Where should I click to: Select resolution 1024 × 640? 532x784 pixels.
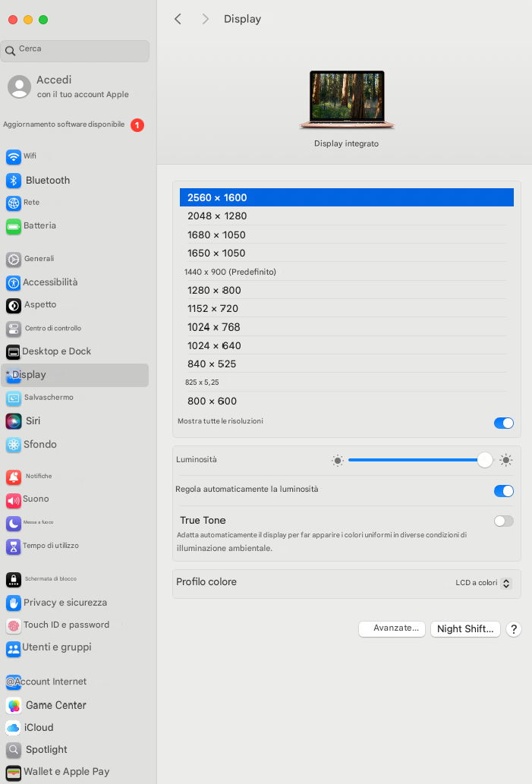(x=347, y=345)
